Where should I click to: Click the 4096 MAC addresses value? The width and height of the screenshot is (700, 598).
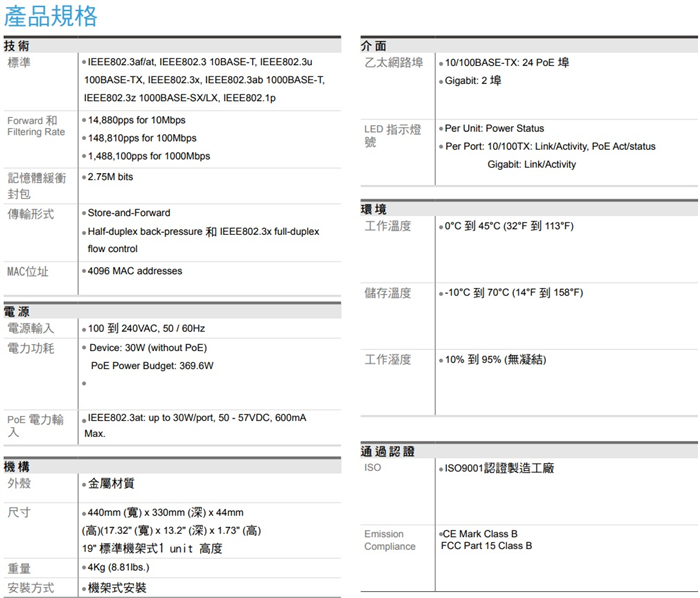coord(135,271)
